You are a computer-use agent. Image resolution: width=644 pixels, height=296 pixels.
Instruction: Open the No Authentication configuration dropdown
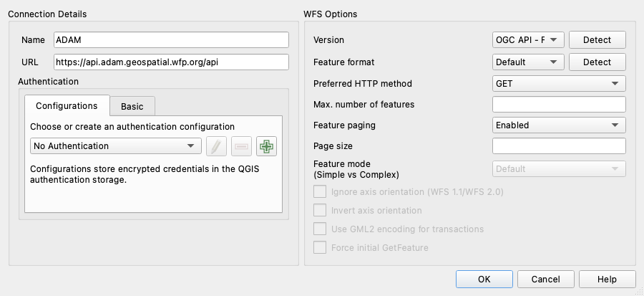point(116,146)
